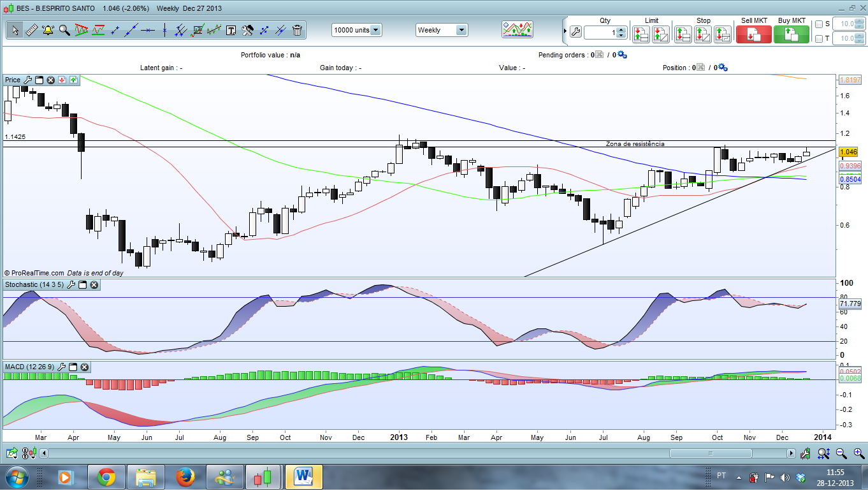Enable the S stop checkbox
Viewport: 868px width, 491px height.
(819, 24)
